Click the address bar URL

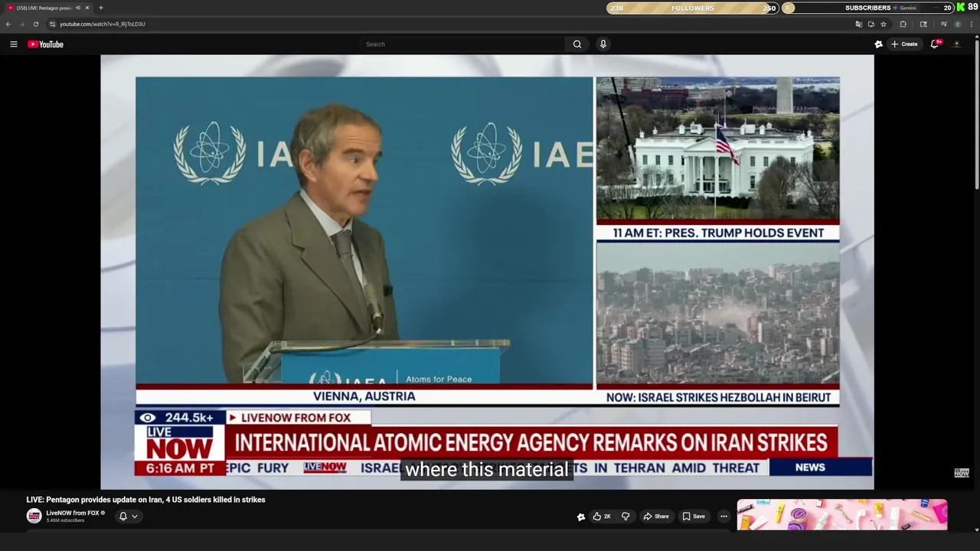coord(103,24)
